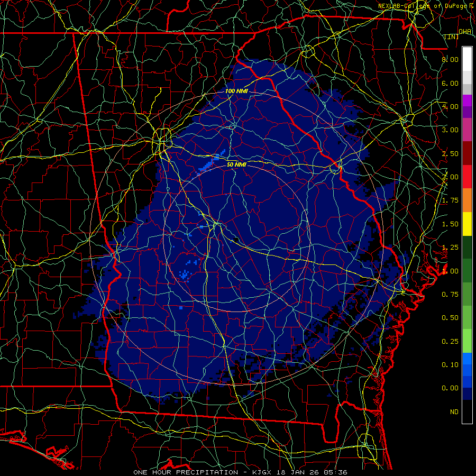This screenshot has width=476, height=476.
Task: Click the 0.50 legend value
Action: tap(450, 318)
